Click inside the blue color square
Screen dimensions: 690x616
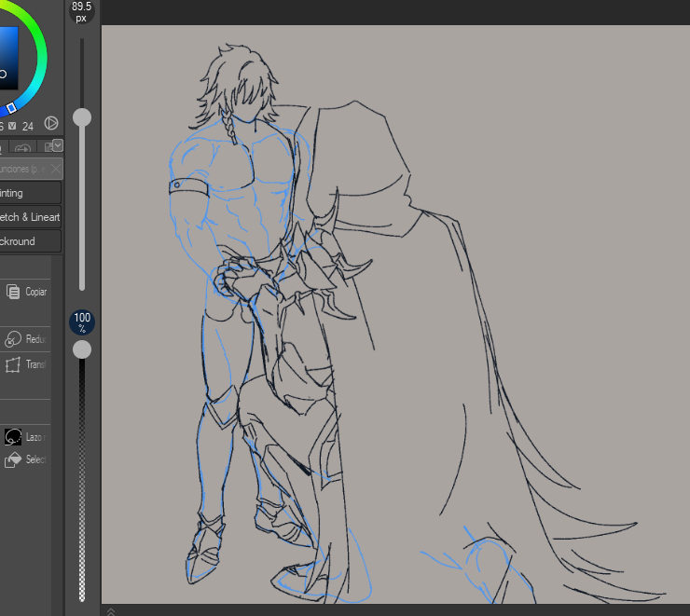pos(7,56)
